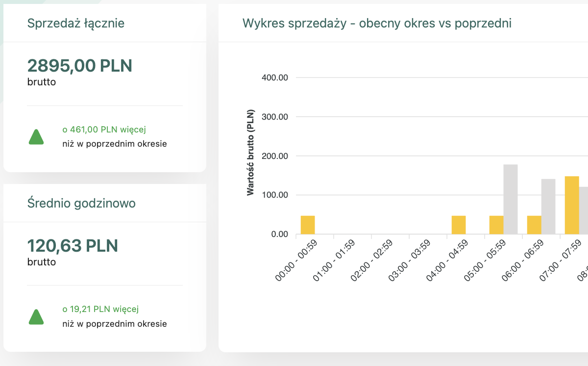
Task: Select the tall yellow bar for 07:00 - 07:59
Action: point(572,205)
